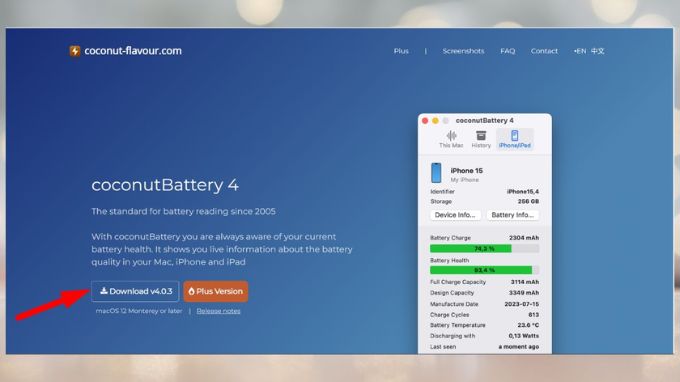Click the Battery Charge value "2304 mAh"
This screenshot has width=680, height=382.
point(524,238)
